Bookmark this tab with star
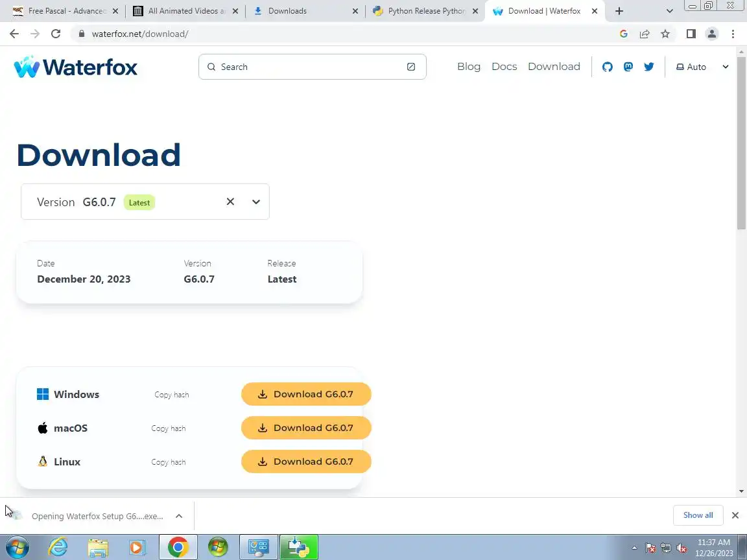Image resolution: width=747 pixels, height=560 pixels. point(665,33)
